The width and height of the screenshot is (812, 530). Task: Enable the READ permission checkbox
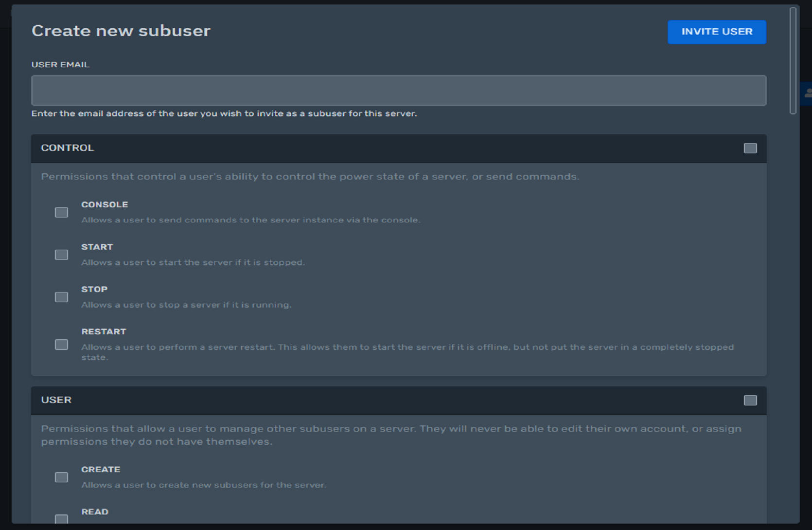[61, 520]
